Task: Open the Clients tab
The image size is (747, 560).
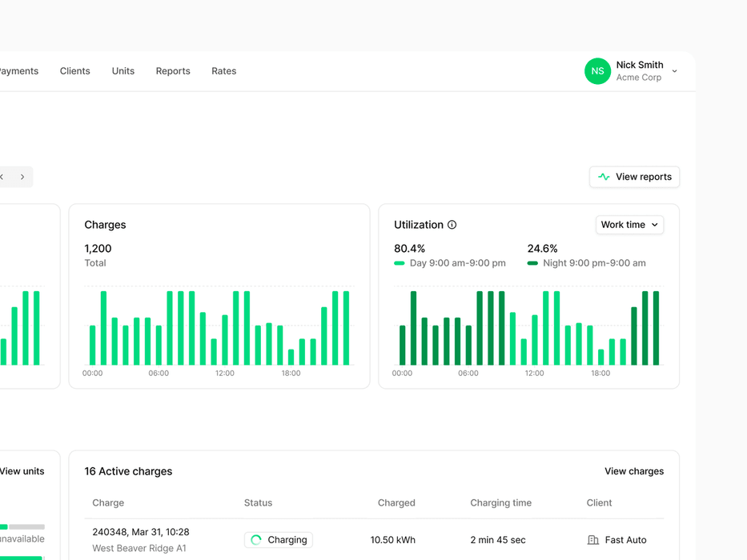Action: tap(74, 71)
